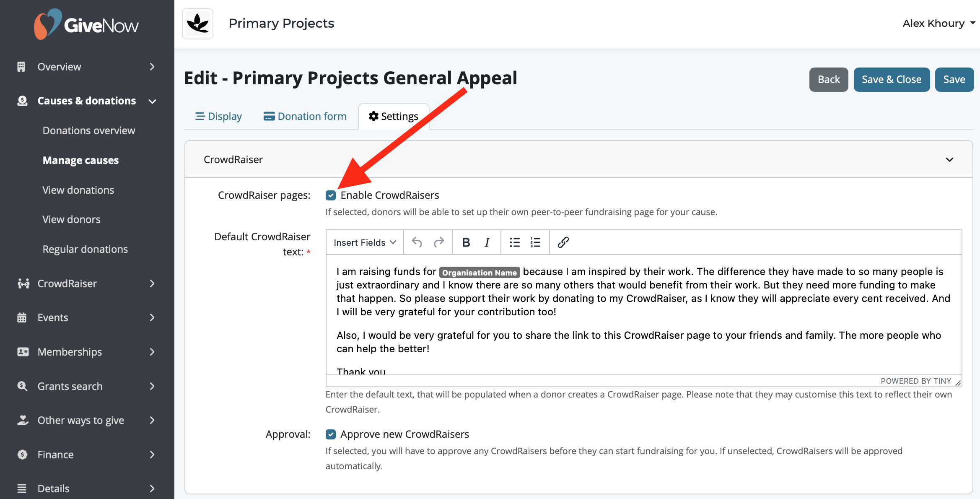Click the Primary Projects organisation logo
980x499 pixels.
[198, 23]
